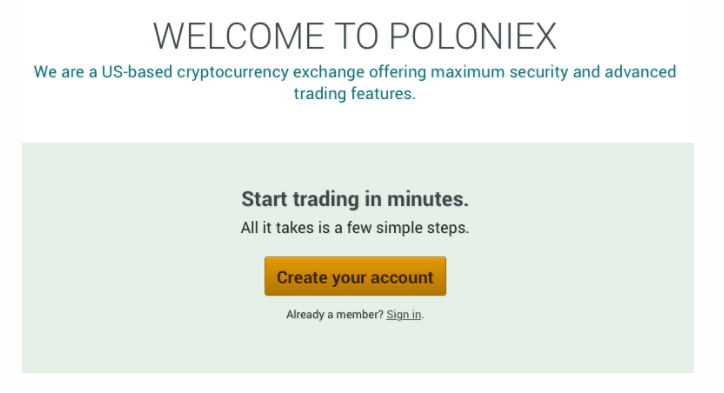Click the trading features text line

tap(355, 94)
